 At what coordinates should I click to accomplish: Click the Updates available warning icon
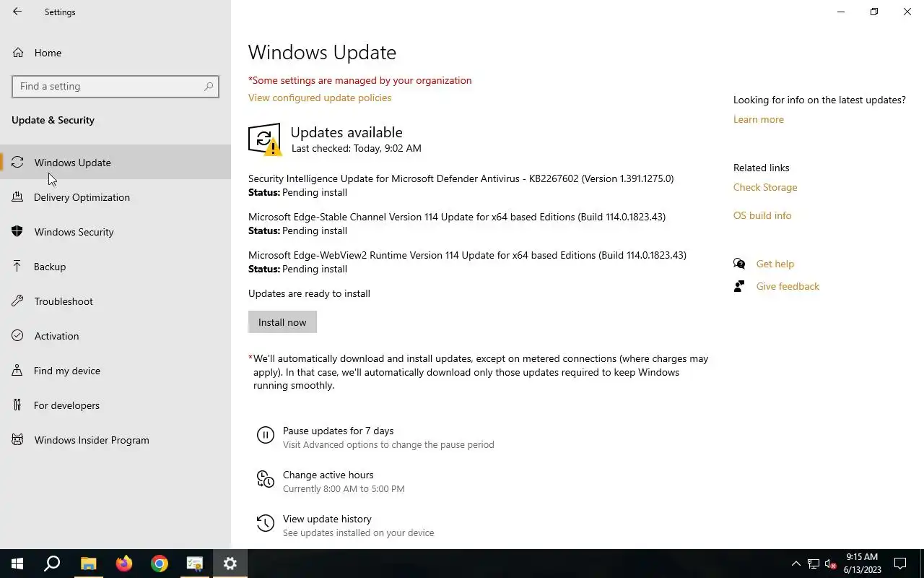coord(264,139)
